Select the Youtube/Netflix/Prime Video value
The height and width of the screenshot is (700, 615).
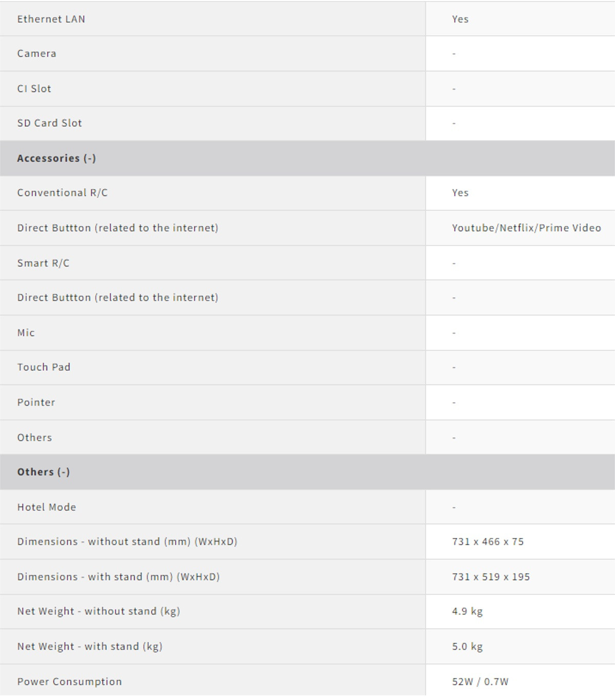click(x=526, y=228)
